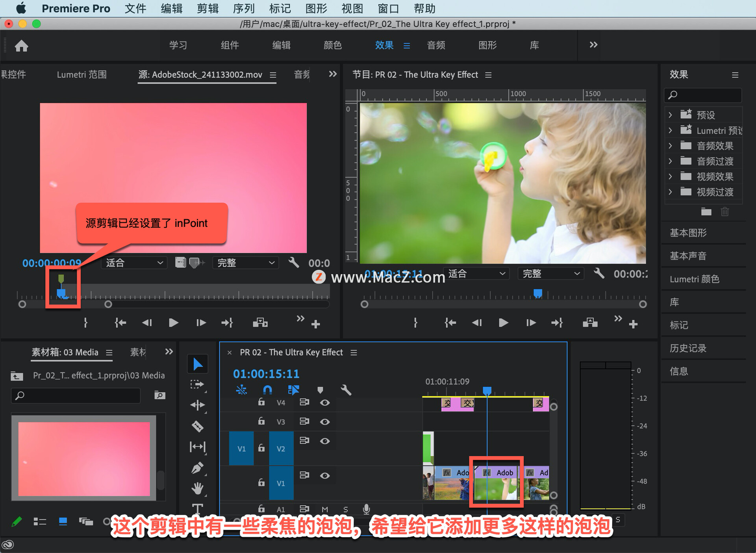This screenshot has height=553, width=756.
Task: Click the Program monitor playhead on scrubber
Action: point(537,294)
